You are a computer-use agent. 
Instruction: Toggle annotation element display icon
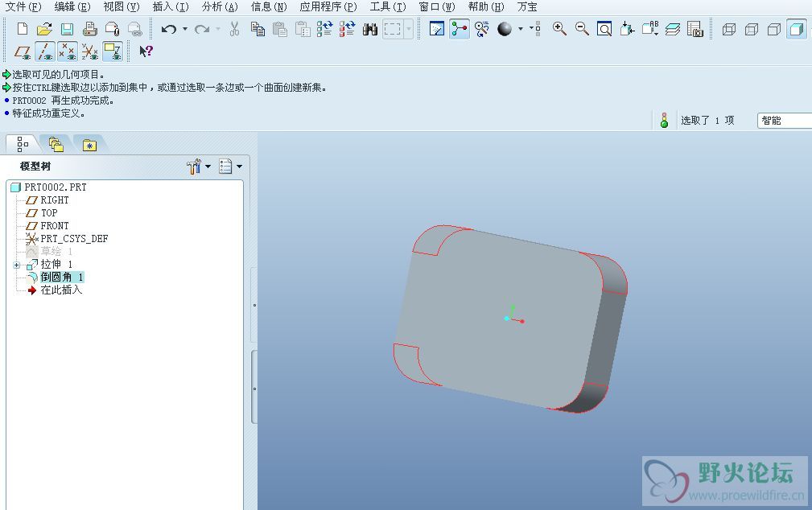[113, 51]
